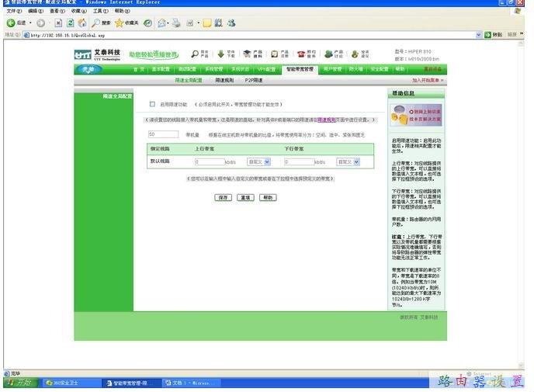Open the upstream bandwidth 自定义 dropdown
This screenshot has width=534, height=392.
pyautogui.click(x=258, y=162)
